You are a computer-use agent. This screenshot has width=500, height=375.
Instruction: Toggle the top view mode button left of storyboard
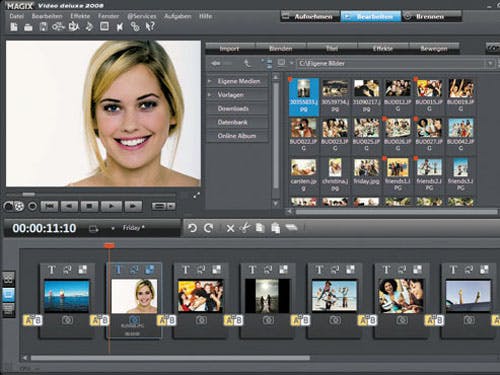9,278
